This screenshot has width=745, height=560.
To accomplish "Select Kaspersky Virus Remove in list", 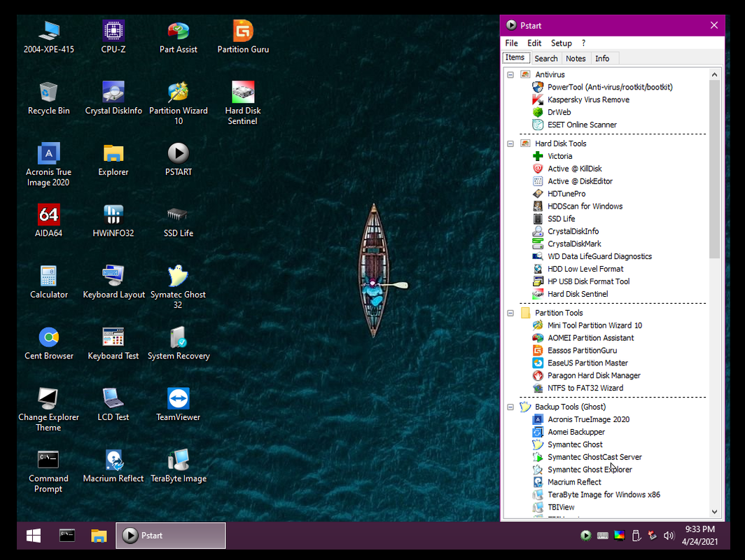I will [580, 99].
